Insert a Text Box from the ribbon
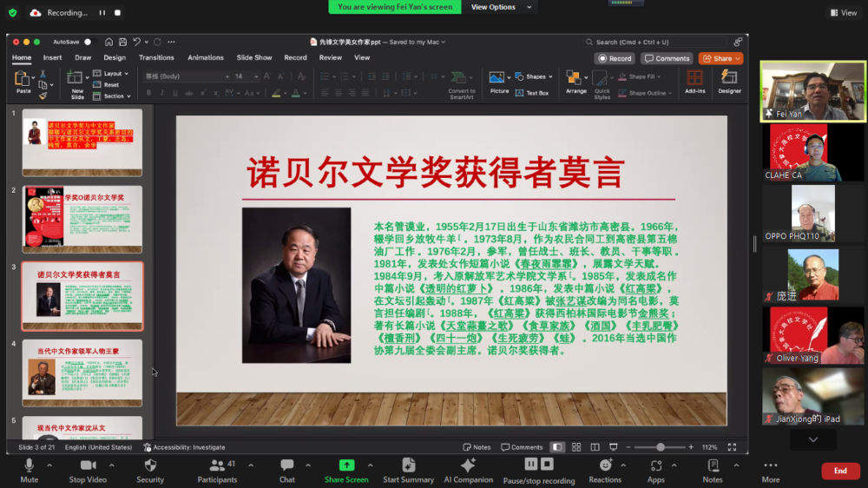The height and width of the screenshot is (488, 868). 532,93
